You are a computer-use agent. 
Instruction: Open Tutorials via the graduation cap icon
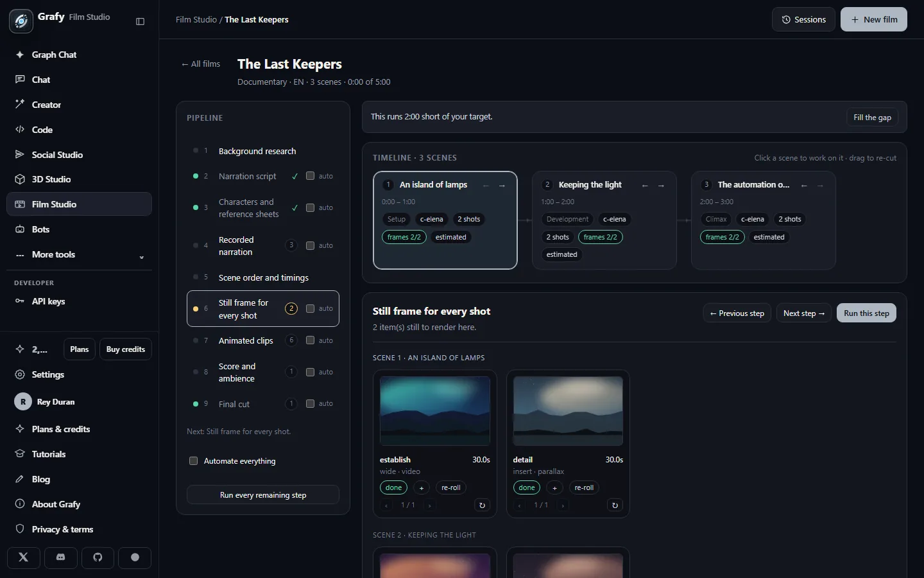click(x=20, y=454)
